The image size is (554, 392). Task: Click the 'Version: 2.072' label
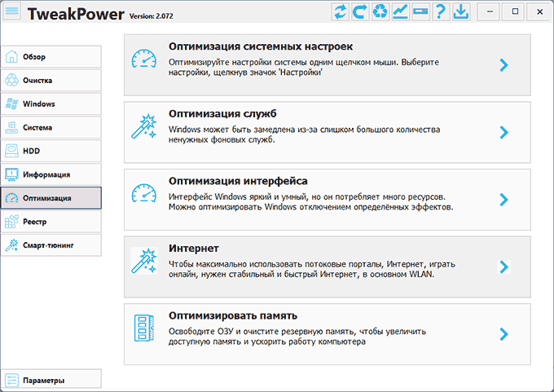(152, 16)
